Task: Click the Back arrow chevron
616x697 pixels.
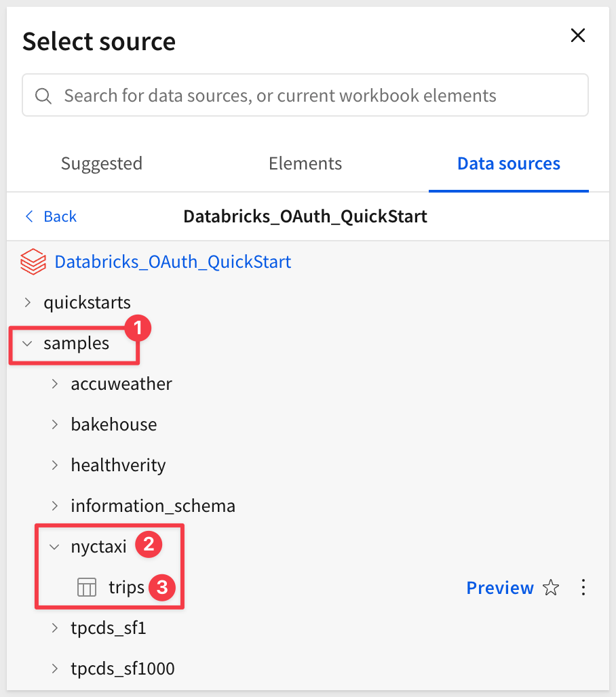Action: coord(29,216)
